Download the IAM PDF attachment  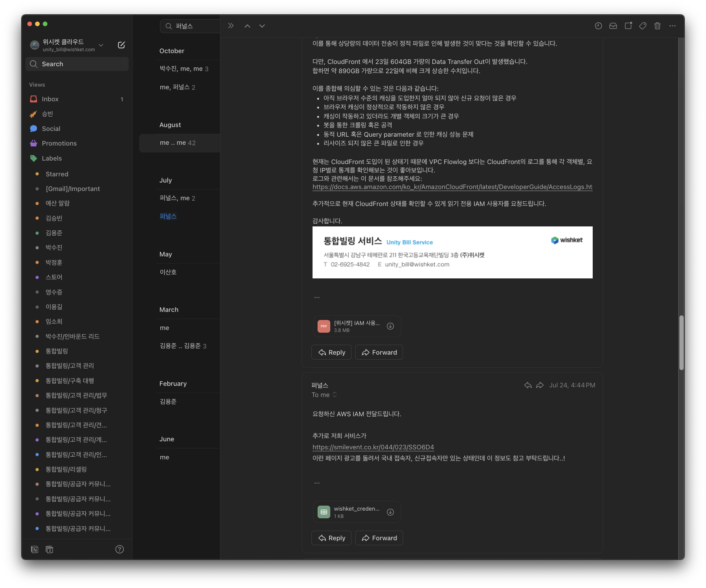[x=390, y=326]
